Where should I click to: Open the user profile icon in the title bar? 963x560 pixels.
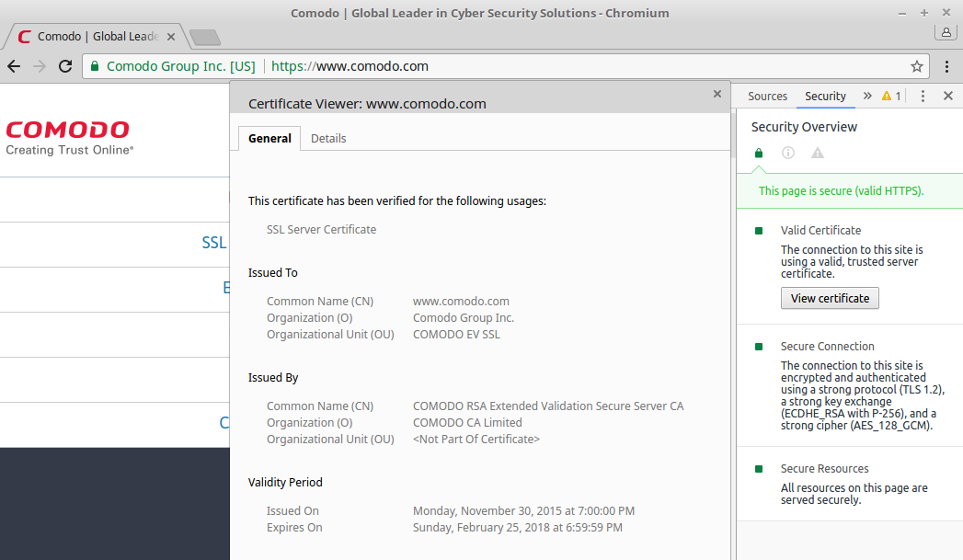[x=945, y=33]
